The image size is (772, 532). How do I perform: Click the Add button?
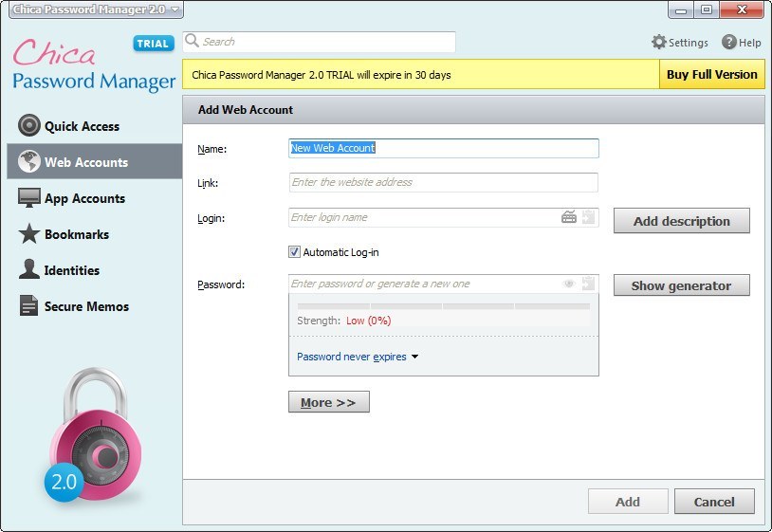pyautogui.click(x=628, y=502)
